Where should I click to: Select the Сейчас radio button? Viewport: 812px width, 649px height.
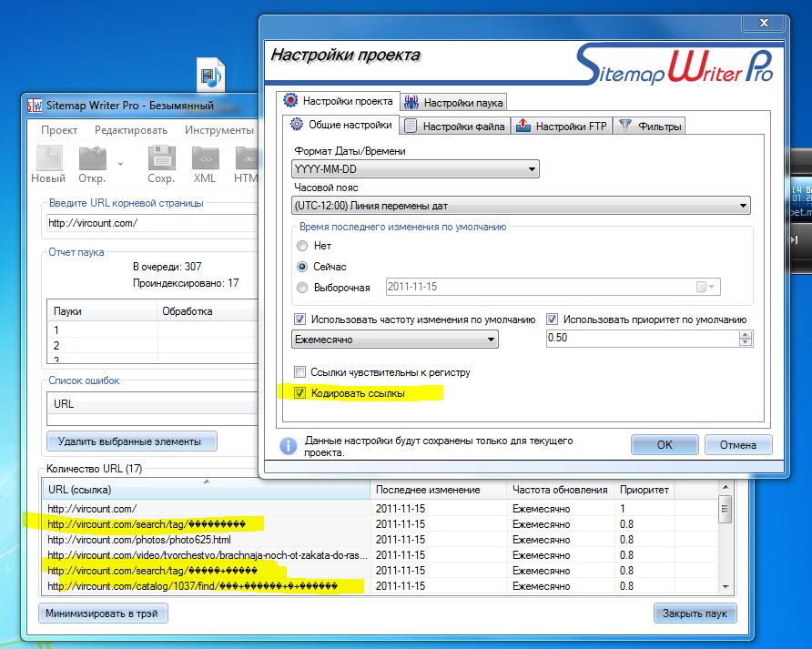tap(302, 267)
